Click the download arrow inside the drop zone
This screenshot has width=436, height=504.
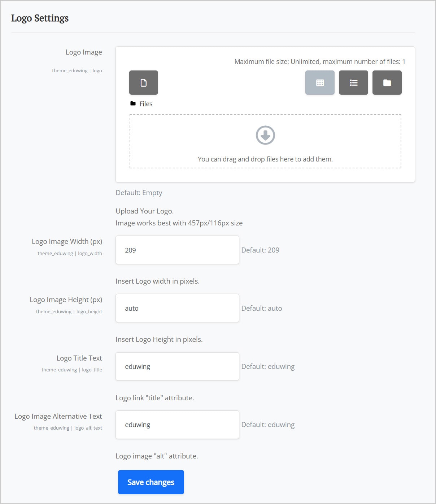265,135
